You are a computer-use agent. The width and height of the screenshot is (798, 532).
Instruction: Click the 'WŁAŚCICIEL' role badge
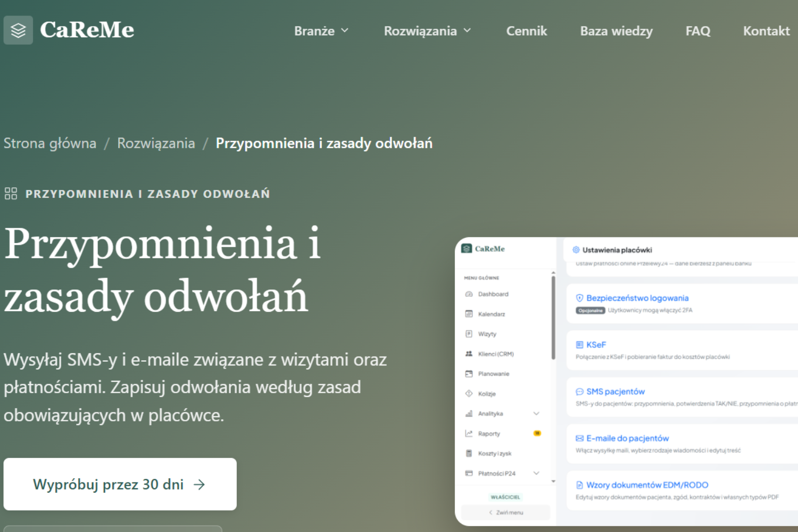pyautogui.click(x=505, y=497)
